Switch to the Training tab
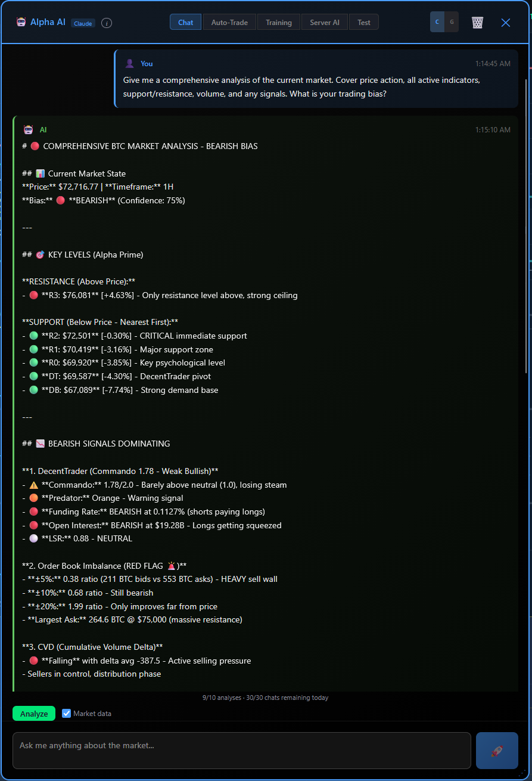 [278, 22]
